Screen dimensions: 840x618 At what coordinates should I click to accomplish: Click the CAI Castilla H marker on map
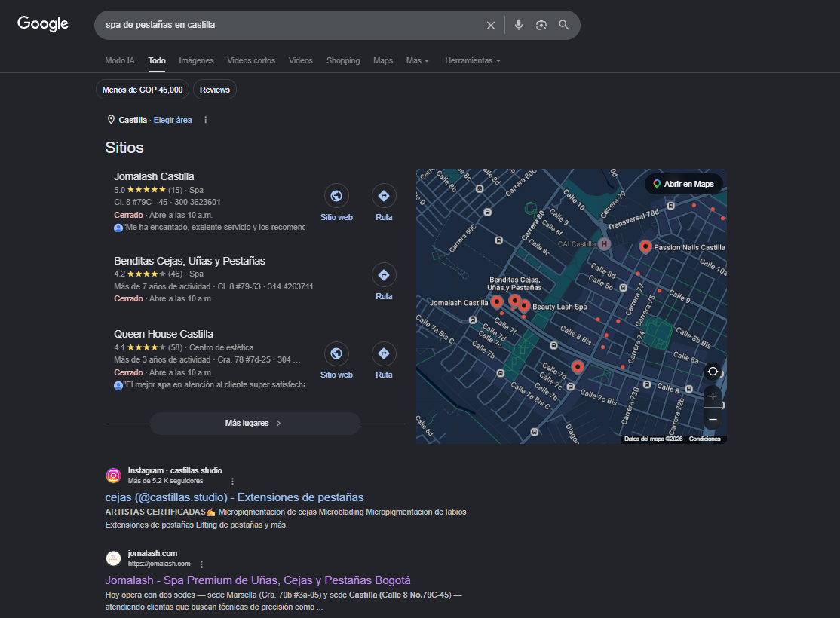click(x=604, y=243)
